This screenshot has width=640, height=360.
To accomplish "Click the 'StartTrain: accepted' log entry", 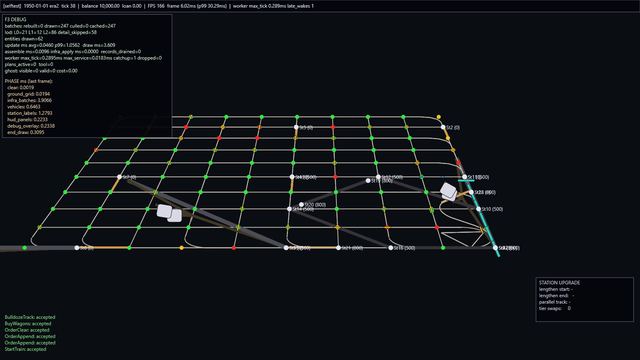I will (x=25, y=349).
